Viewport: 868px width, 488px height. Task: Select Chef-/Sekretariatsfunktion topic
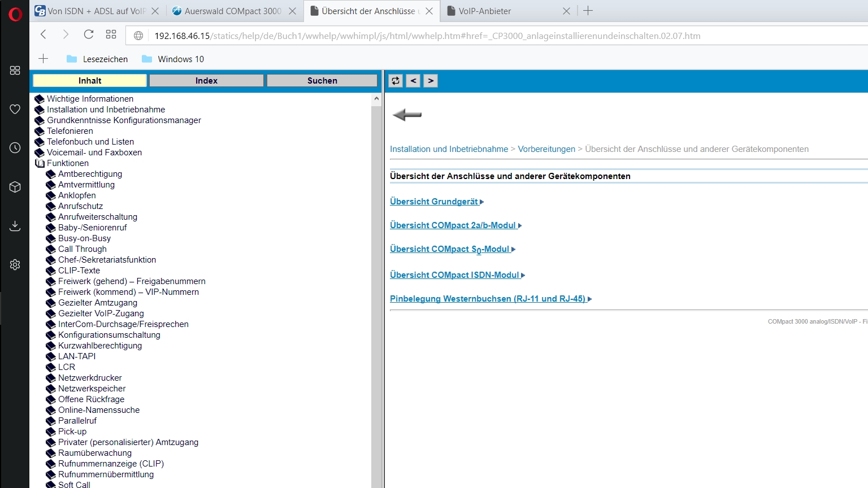tap(107, 260)
